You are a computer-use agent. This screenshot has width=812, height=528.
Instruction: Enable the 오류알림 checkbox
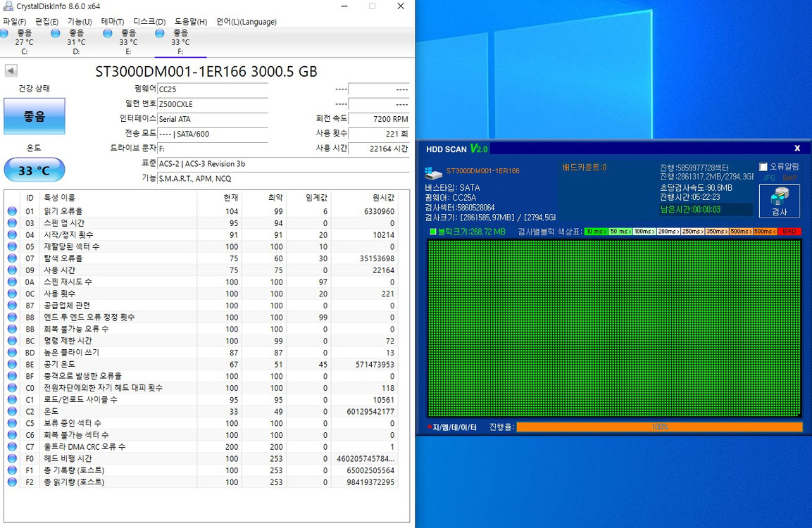763,167
